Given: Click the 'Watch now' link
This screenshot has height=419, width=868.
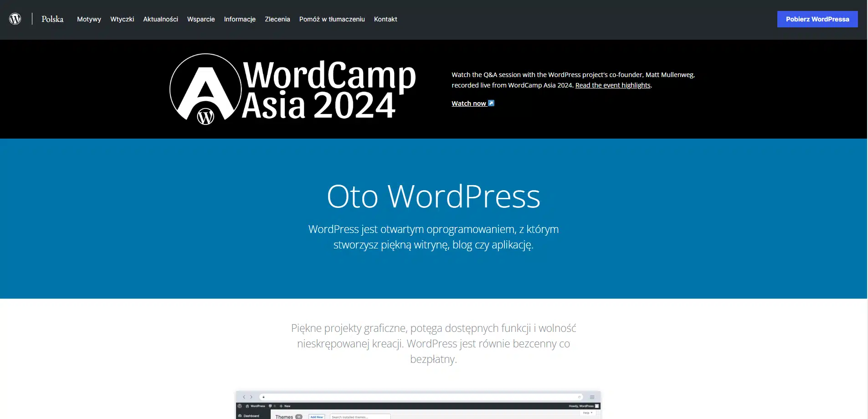Looking at the screenshot, I should (469, 103).
